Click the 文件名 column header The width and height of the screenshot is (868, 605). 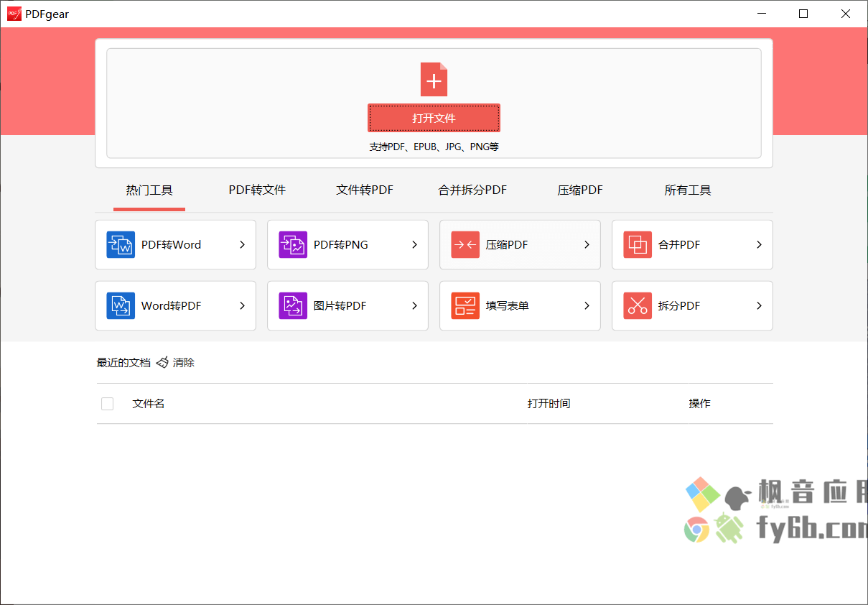coord(149,404)
